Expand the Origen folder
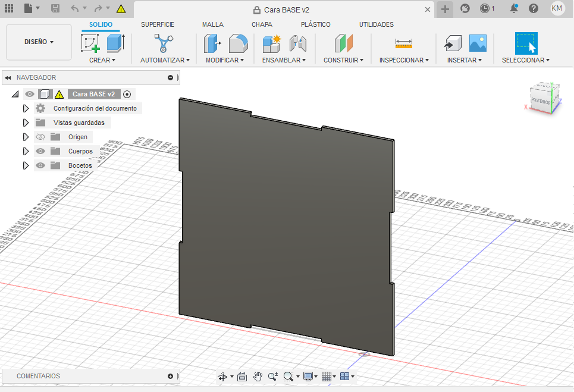The width and height of the screenshot is (574, 392). click(26, 137)
